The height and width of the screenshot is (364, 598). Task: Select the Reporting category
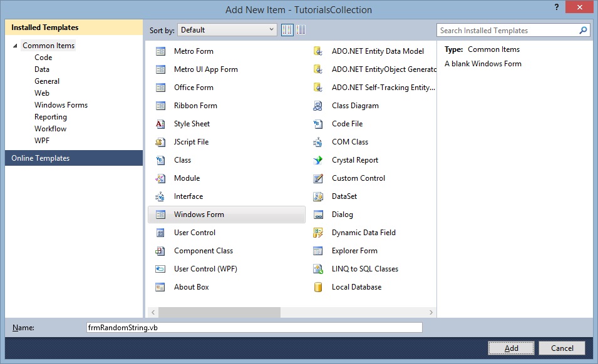tap(50, 117)
